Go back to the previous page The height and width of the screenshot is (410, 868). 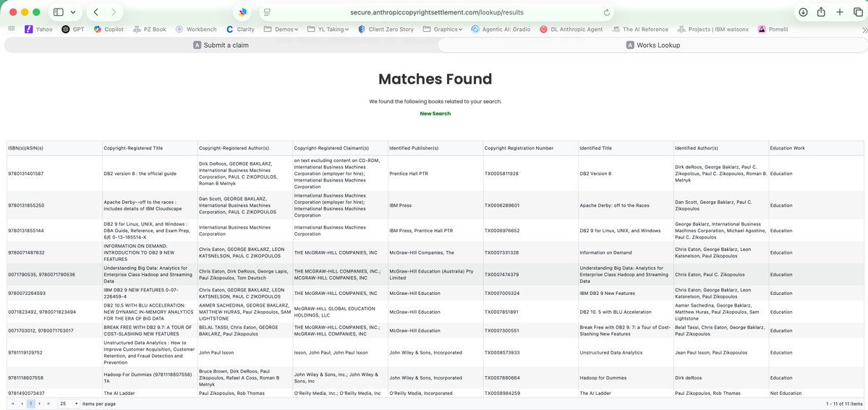[x=96, y=12]
